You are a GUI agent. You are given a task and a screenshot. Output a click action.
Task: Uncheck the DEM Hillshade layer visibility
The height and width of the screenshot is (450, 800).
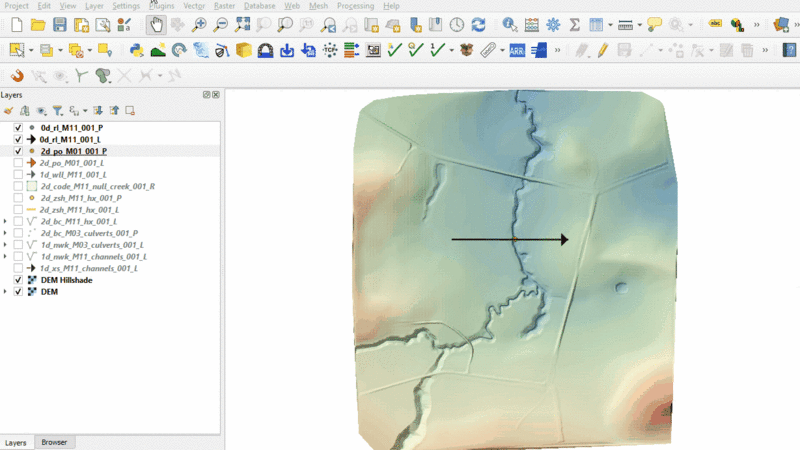(18, 280)
